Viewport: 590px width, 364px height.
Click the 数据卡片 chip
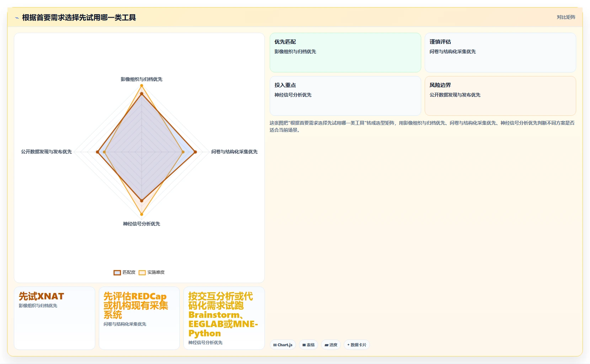click(357, 345)
